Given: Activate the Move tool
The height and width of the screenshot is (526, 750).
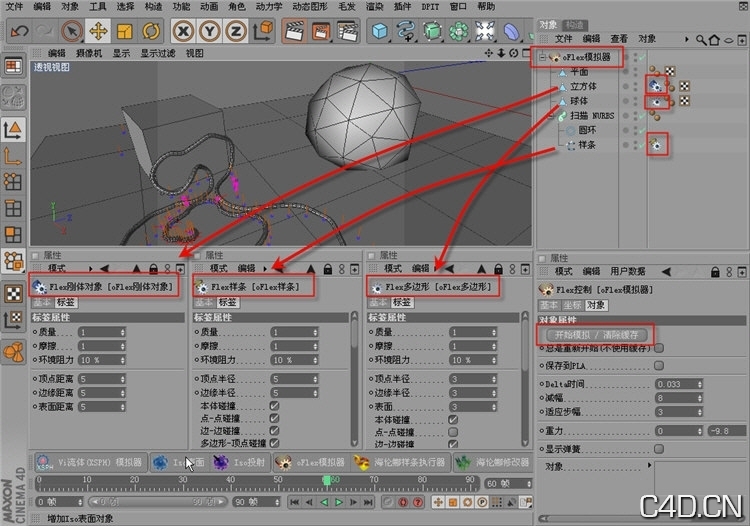Looking at the screenshot, I should click(x=98, y=31).
